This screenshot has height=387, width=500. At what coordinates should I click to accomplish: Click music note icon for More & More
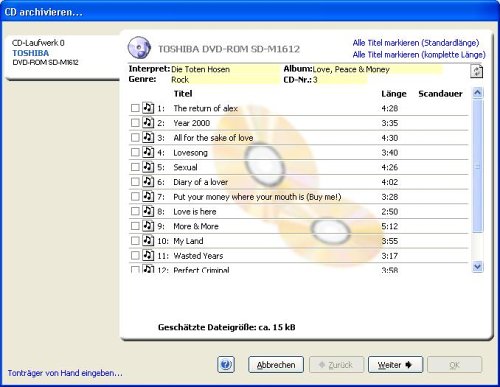point(148,225)
